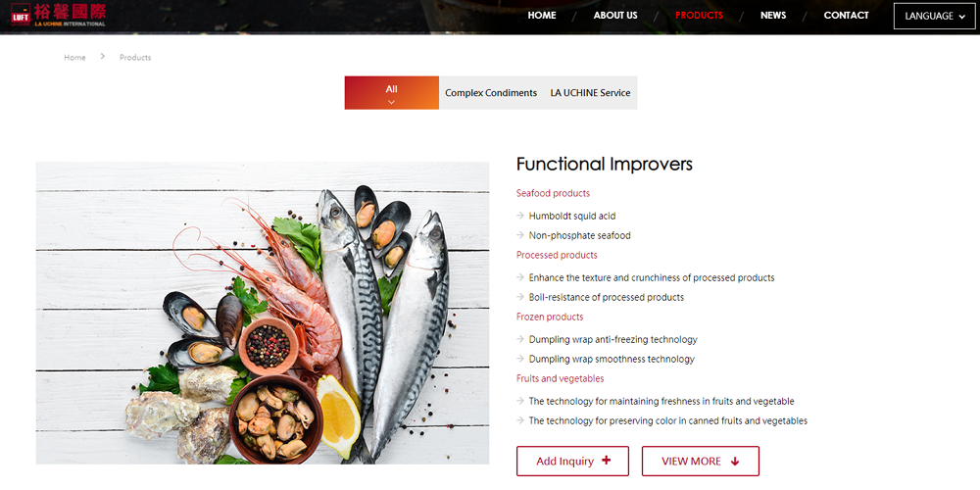980x490 pixels.
Task: Click the seafood product image
Action: (263, 314)
